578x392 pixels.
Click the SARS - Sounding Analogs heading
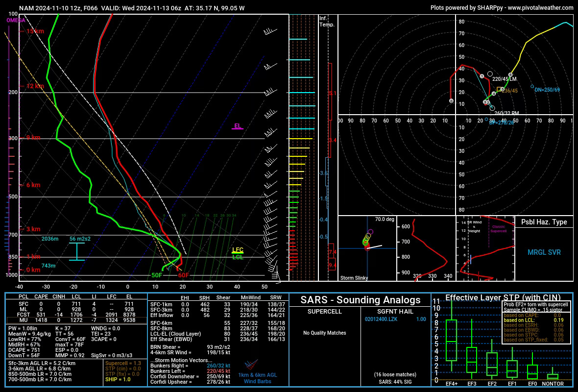point(360,300)
